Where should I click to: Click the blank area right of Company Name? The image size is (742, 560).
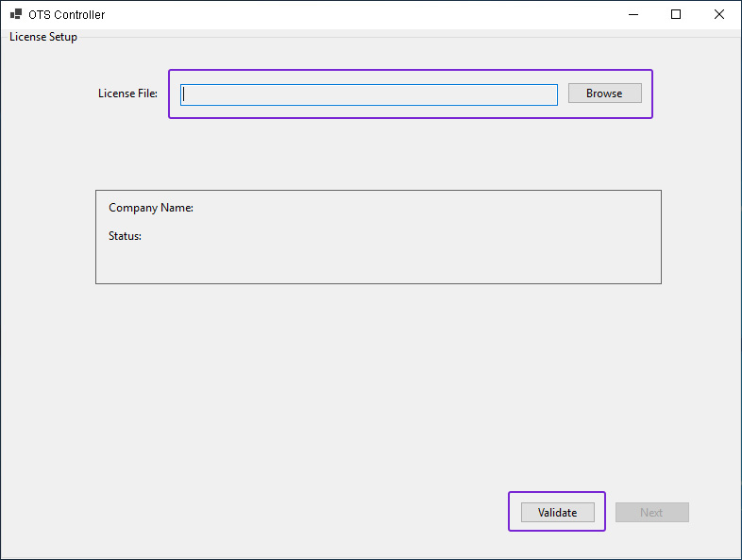(425, 208)
